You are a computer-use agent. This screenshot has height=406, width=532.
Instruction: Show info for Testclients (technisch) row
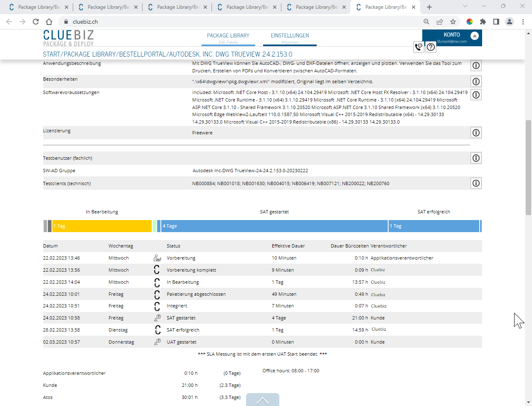point(476,183)
